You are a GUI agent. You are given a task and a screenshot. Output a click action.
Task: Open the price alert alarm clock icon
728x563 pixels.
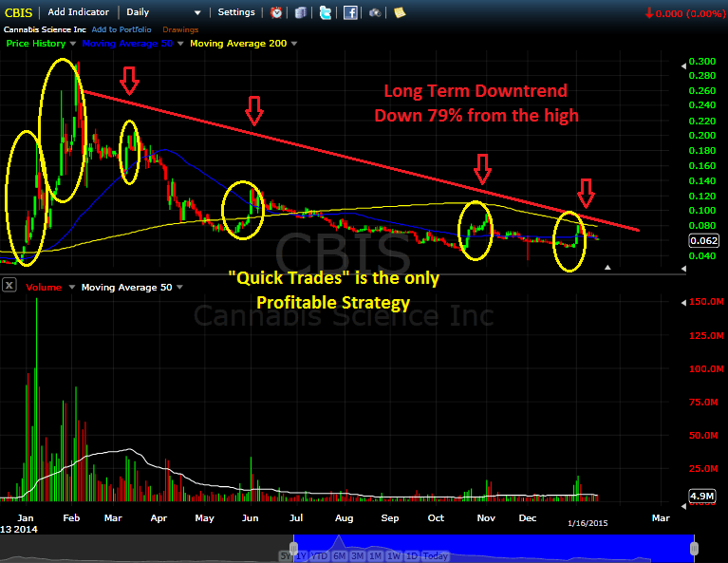276,12
